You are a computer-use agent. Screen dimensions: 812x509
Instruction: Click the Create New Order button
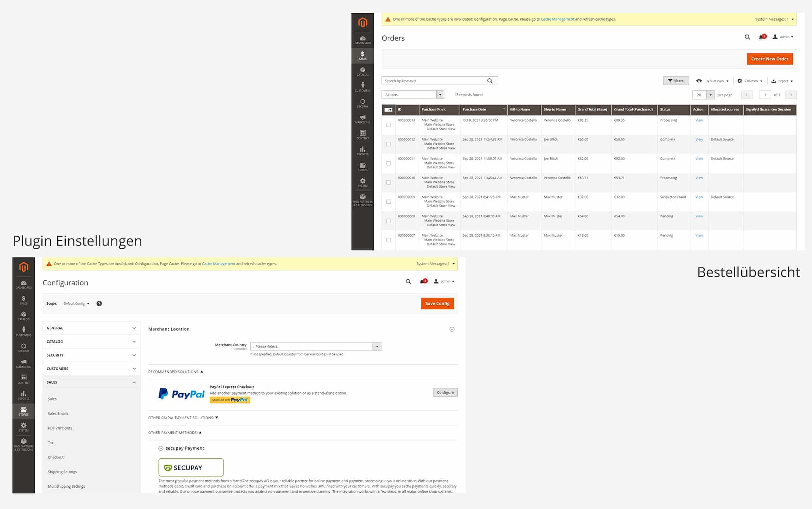click(770, 59)
